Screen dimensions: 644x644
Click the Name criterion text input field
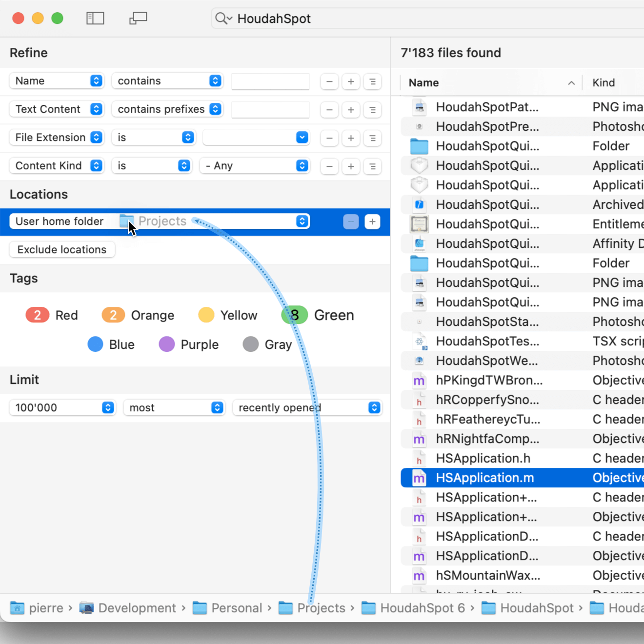pyautogui.click(x=270, y=81)
